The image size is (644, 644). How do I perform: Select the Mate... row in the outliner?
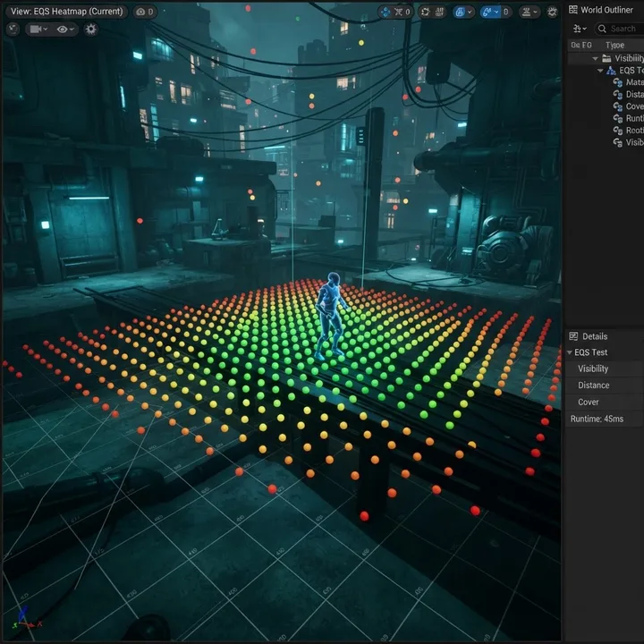[x=628, y=82]
